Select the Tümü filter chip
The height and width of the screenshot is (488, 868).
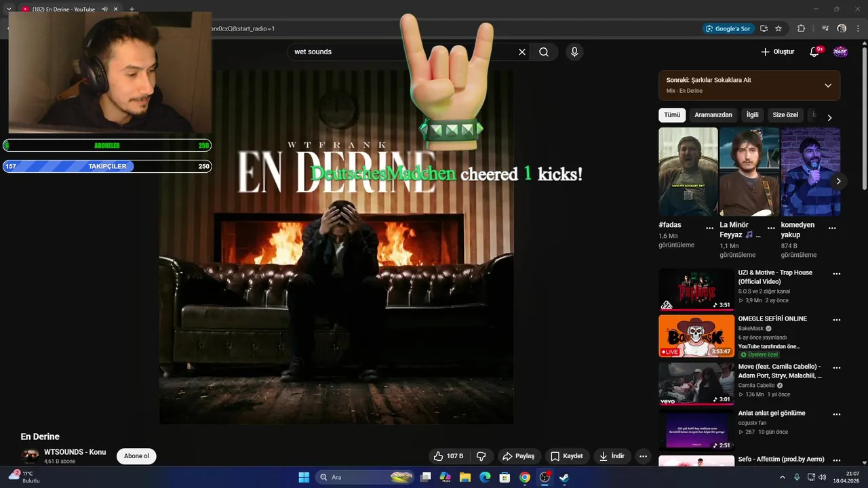pos(672,115)
